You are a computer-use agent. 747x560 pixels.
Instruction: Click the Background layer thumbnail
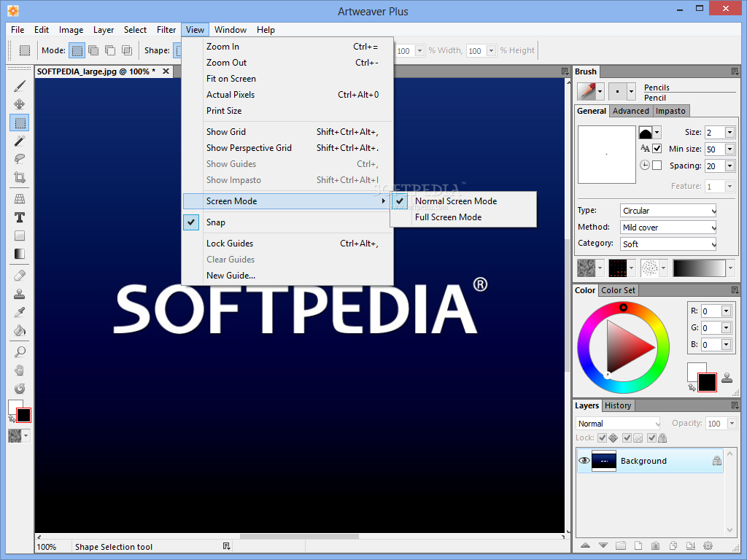tap(603, 461)
